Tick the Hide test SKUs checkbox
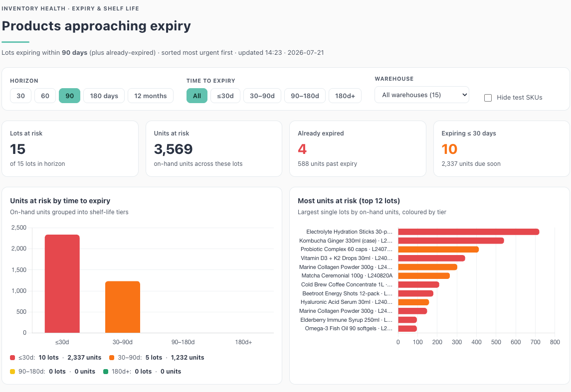This screenshot has width=571, height=392. [x=488, y=98]
